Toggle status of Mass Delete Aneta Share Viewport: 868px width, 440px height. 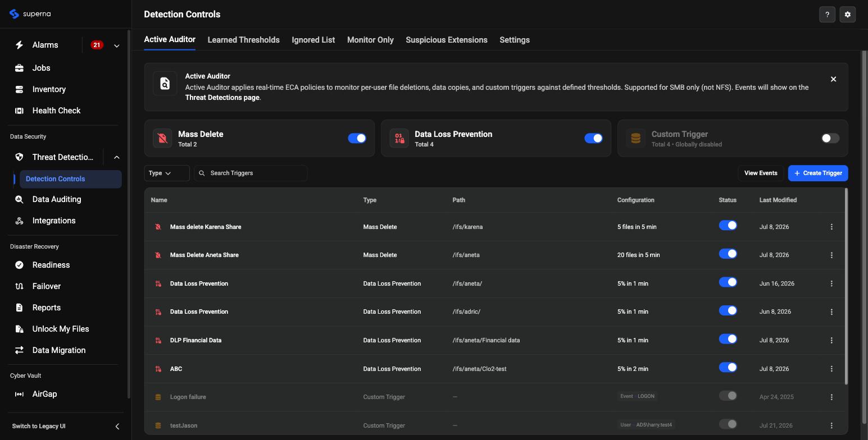728,254
